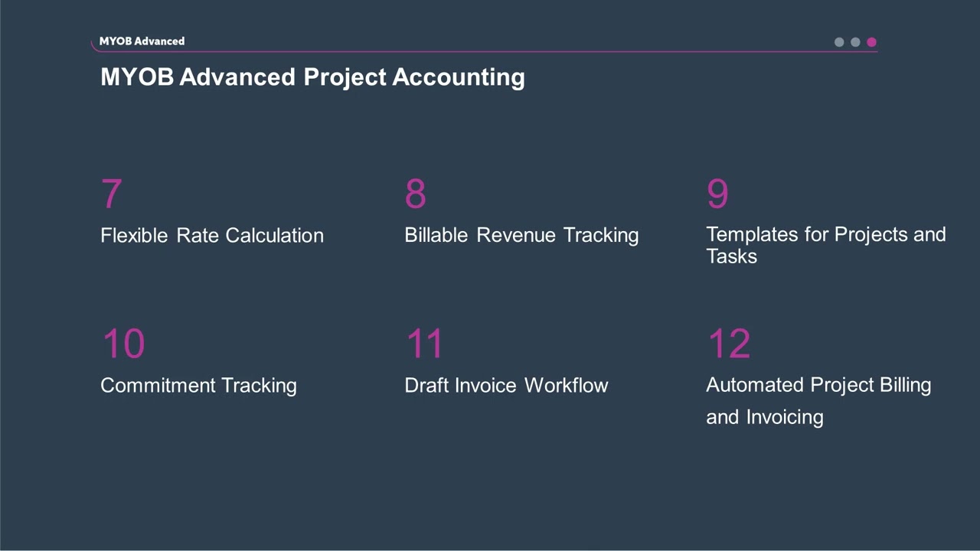The height and width of the screenshot is (551, 980).
Task: Select the pink third progress dot
Action: (871, 42)
